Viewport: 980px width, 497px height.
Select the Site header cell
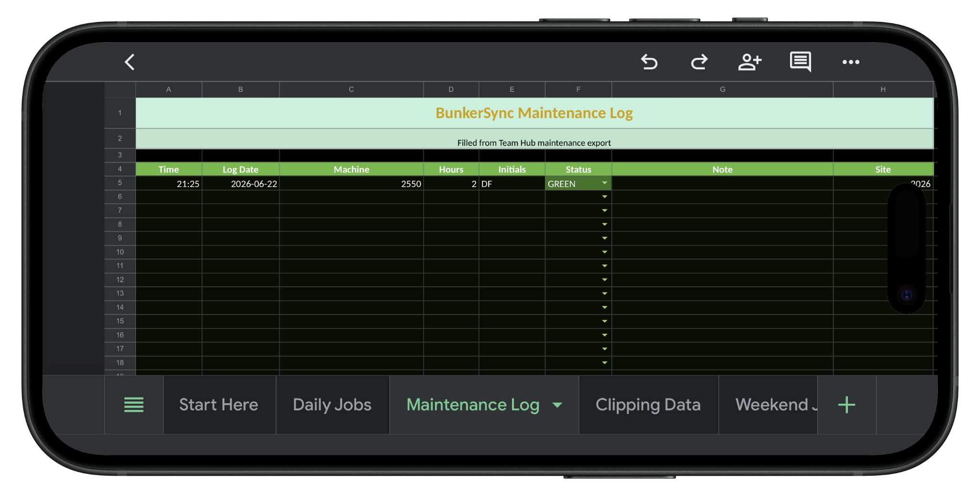coord(883,169)
